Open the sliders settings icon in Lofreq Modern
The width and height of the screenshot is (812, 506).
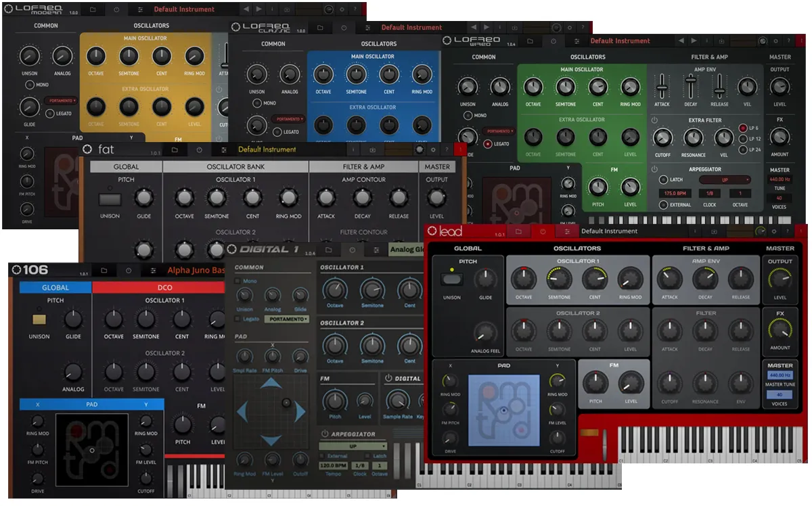coord(140,9)
